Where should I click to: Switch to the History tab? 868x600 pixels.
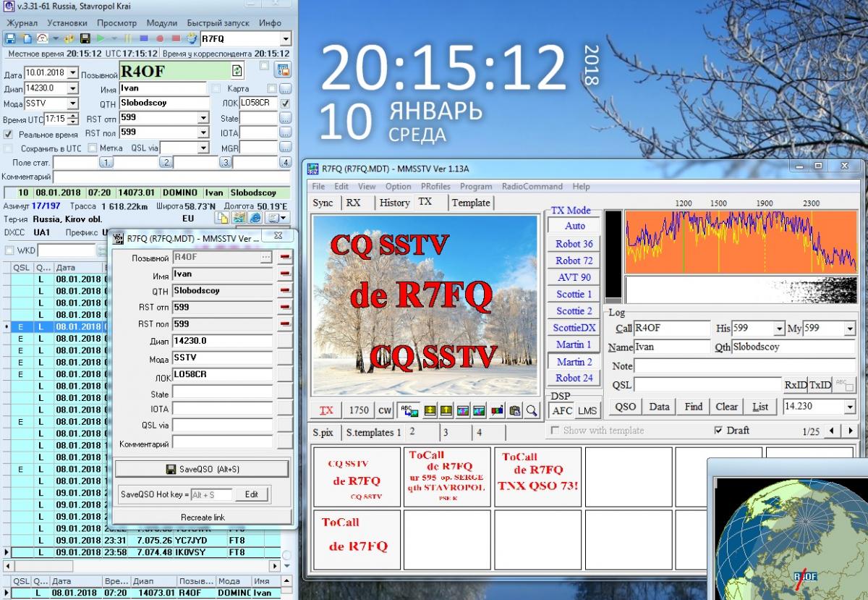(394, 203)
